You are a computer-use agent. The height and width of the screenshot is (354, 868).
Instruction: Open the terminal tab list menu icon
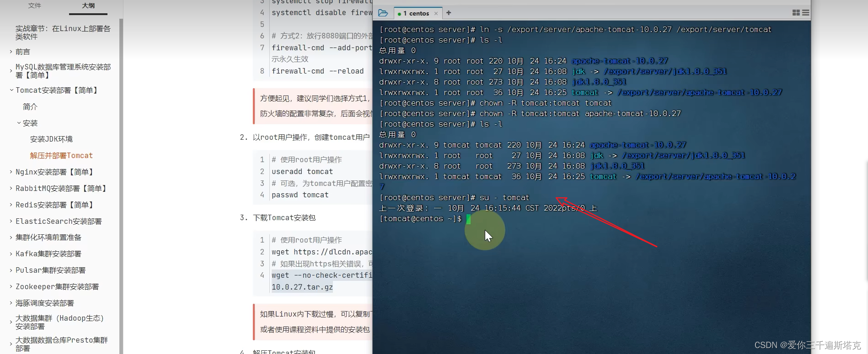[806, 13]
